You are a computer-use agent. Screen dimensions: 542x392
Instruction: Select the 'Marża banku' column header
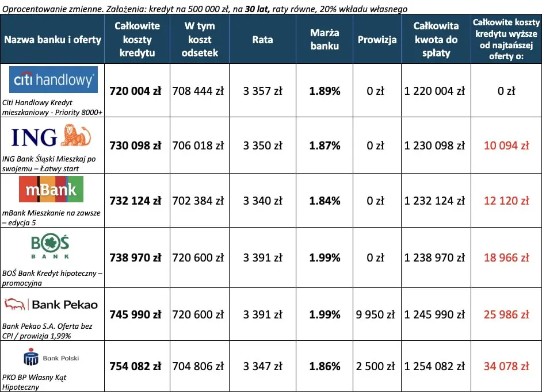click(325, 39)
